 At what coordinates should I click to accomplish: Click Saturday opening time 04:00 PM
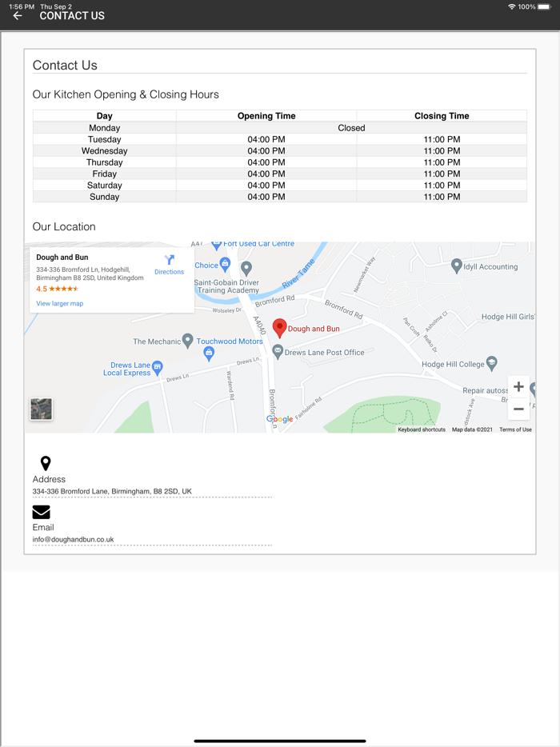(x=266, y=185)
